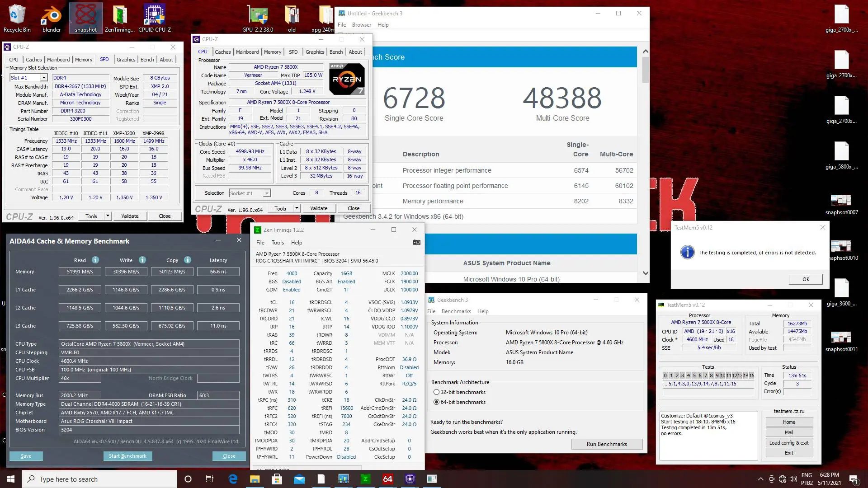Click Close in the AIDA64 benchmark window
Viewport: 868px width, 488px height.
[229, 456]
